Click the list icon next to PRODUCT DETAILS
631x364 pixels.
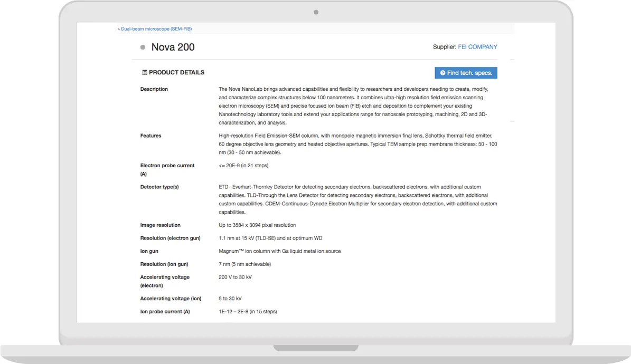(145, 72)
